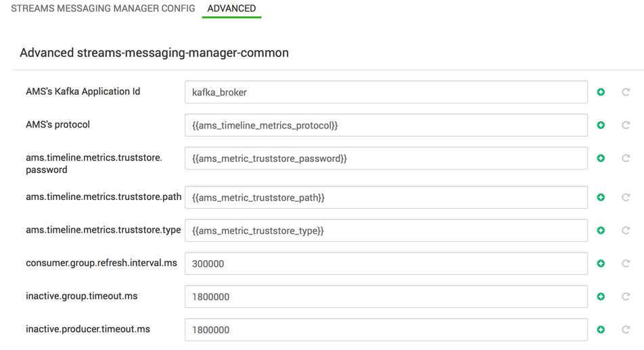Click the AMS's Kafka Application Id text field
This screenshot has width=644, height=350.
coord(386,93)
